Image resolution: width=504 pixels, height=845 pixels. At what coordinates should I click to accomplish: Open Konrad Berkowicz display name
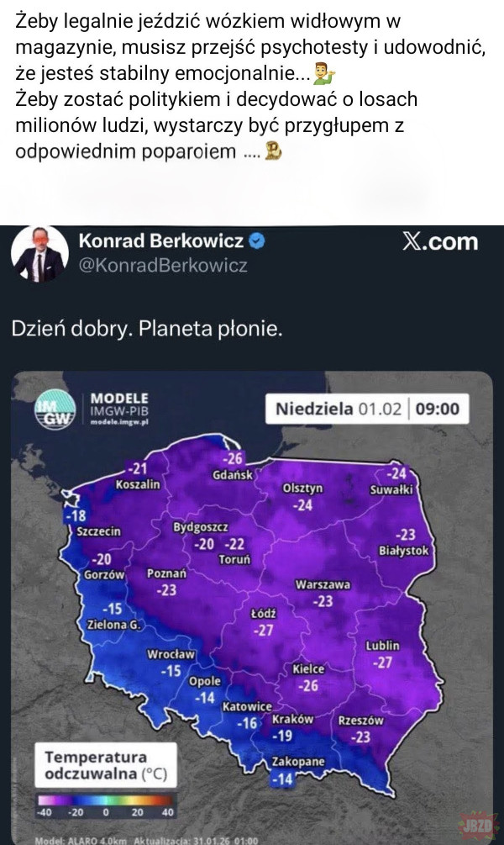tap(160, 242)
